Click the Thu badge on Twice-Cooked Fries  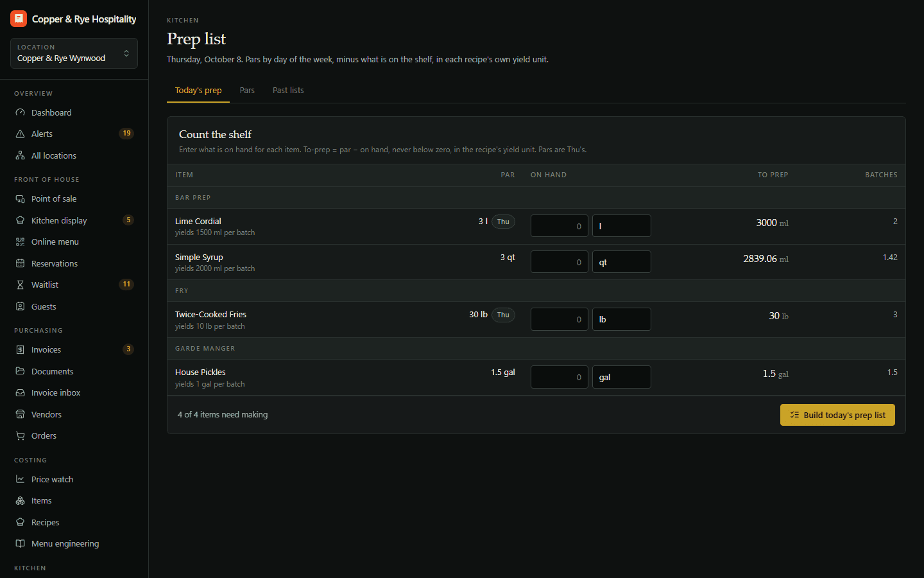click(x=503, y=315)
